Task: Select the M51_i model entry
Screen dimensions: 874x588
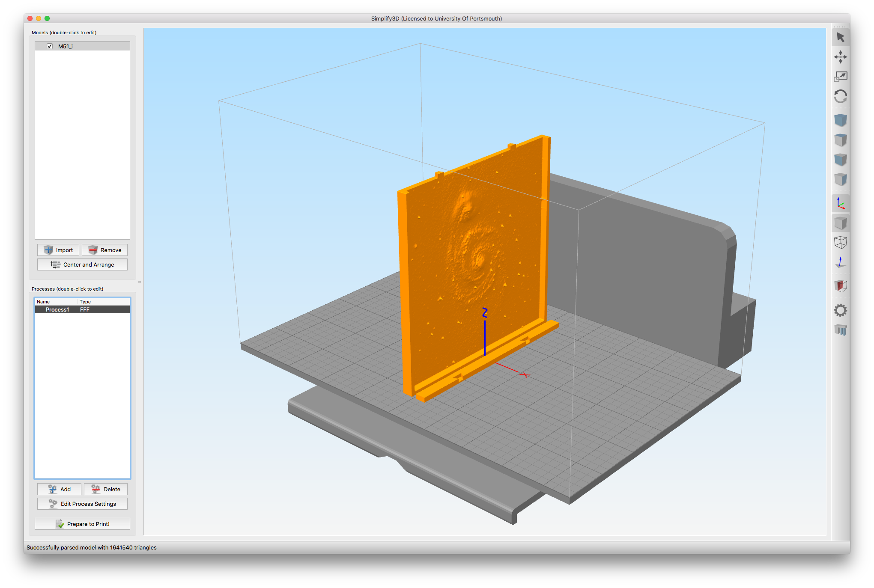Action: pyautogui.click(x=66, y=46)
